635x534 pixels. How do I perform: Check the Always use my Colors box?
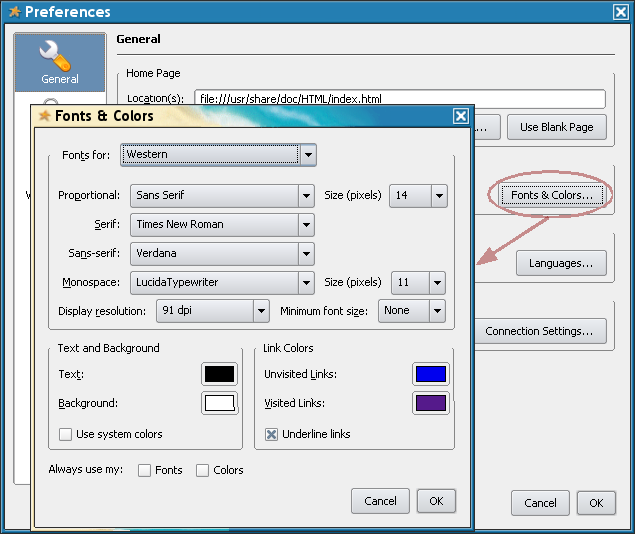tap(203, 470)
